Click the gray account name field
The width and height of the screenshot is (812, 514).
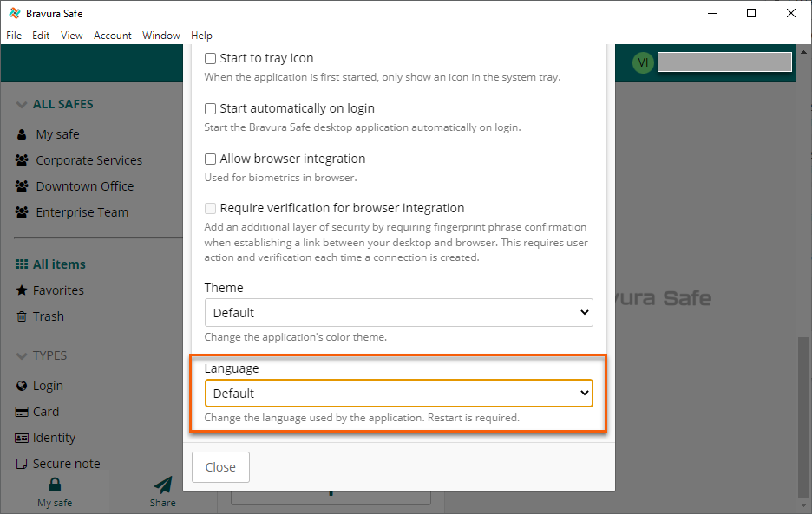724,62
